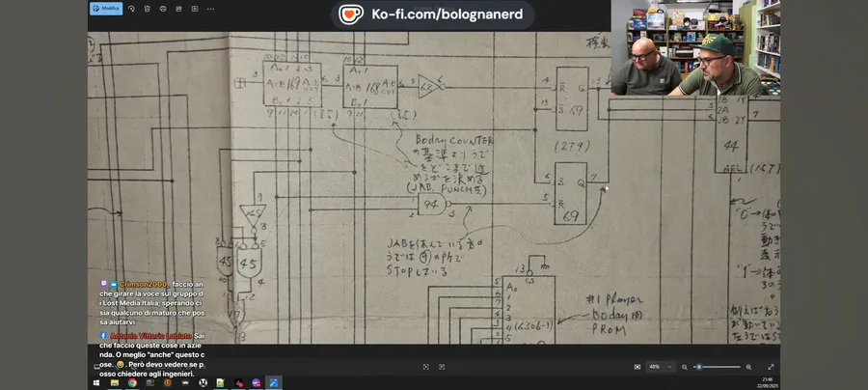Screen dimensions: 868x390
Task: Open the 48% zoom level dropdown
Action: 661,367
